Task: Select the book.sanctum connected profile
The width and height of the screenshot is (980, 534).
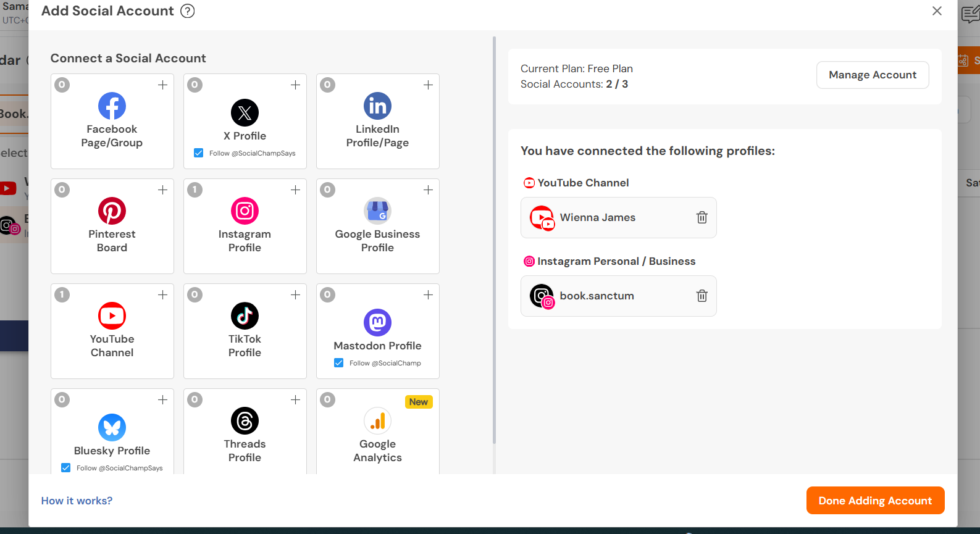Action: [x=618, y=296]
